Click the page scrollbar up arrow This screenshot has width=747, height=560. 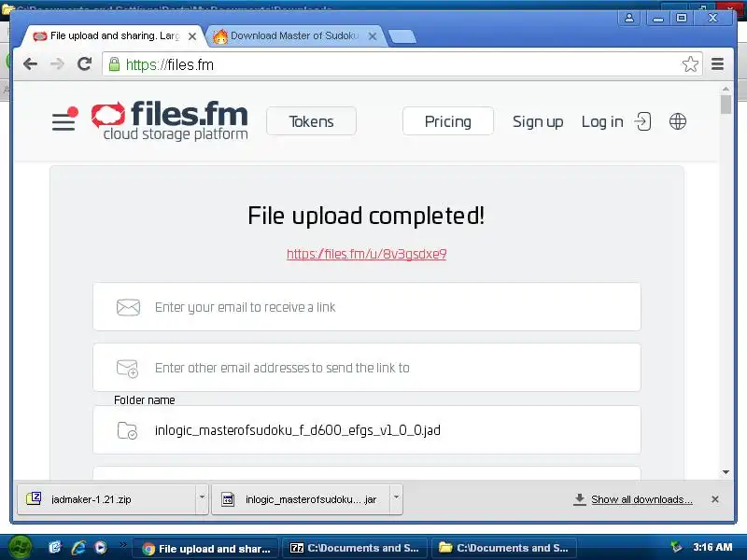pyautogui.click(x=726, y=89)
